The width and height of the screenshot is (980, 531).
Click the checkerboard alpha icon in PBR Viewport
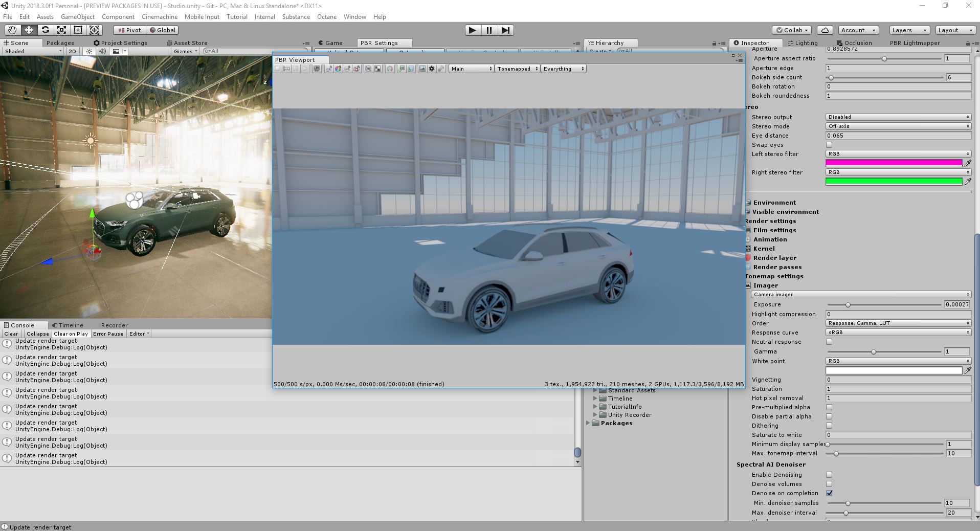[377, 69]
